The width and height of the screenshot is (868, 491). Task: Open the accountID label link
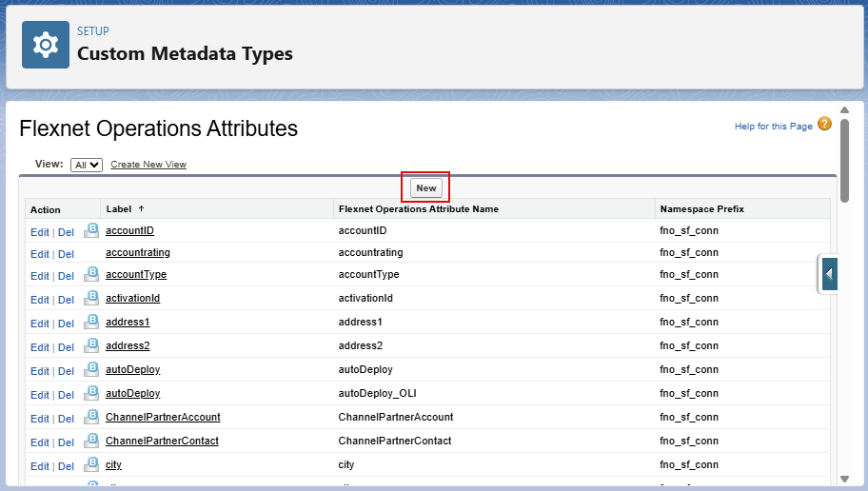click(129, 230)
